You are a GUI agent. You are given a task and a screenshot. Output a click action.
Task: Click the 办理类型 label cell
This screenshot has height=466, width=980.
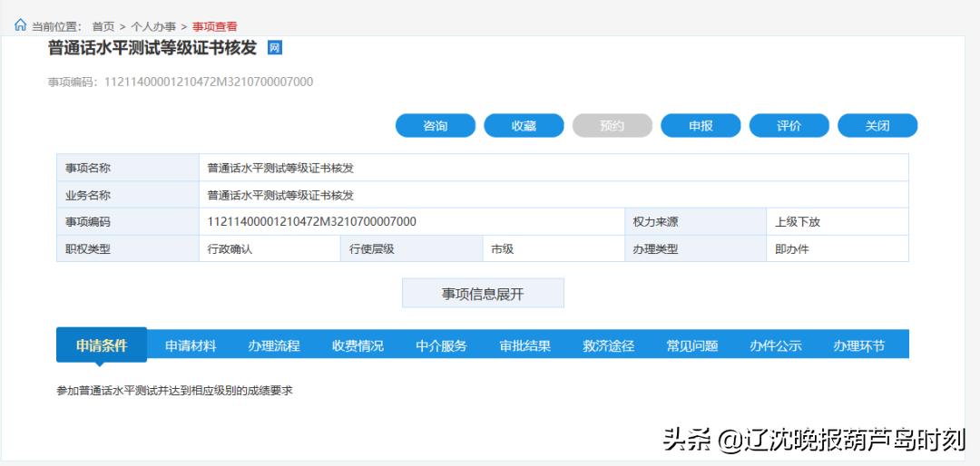click(x=696, y=248)
